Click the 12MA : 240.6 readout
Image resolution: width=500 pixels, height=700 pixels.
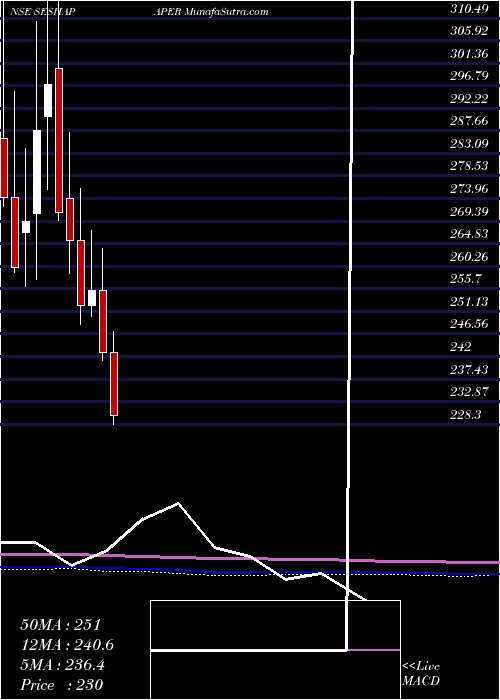pyautogui.click(x=67, y=645)
